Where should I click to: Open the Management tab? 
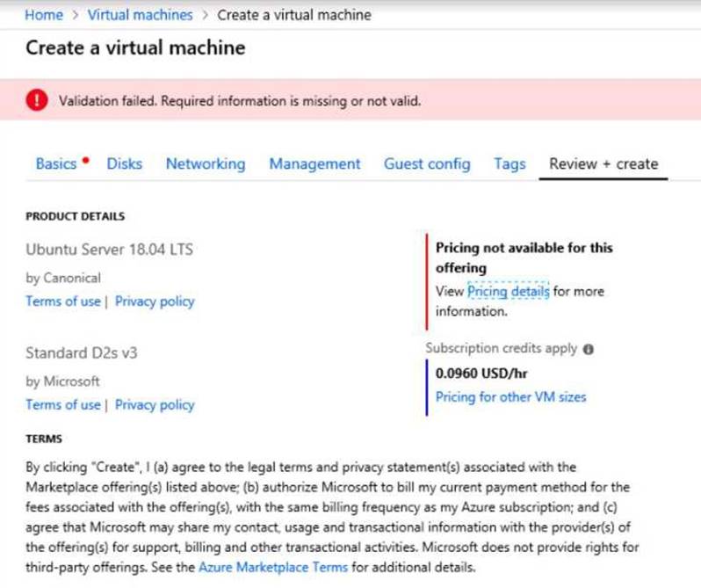click(x=314, y=163)
